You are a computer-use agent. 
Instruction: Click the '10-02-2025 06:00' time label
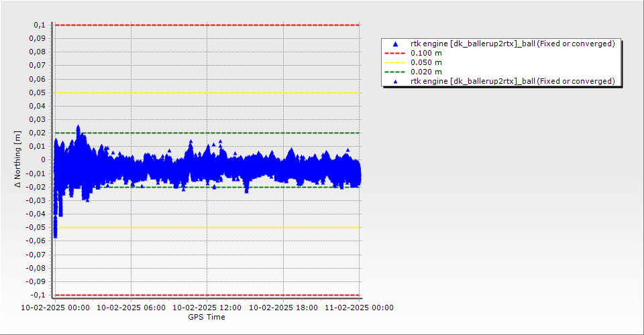(x=131, y=308)
